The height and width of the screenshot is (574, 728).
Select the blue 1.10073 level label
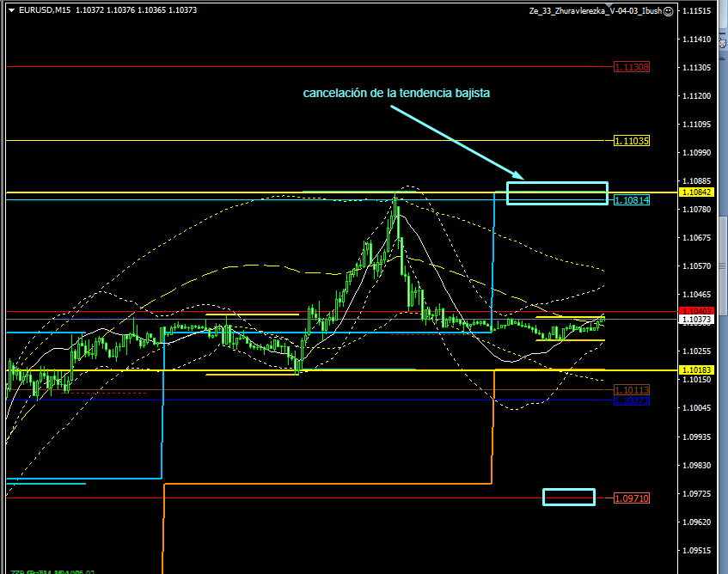632,400
